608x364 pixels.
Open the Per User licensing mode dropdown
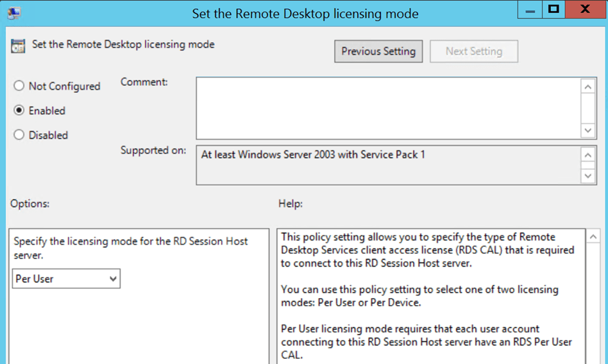pyautogui.click(x=66, y=279)
